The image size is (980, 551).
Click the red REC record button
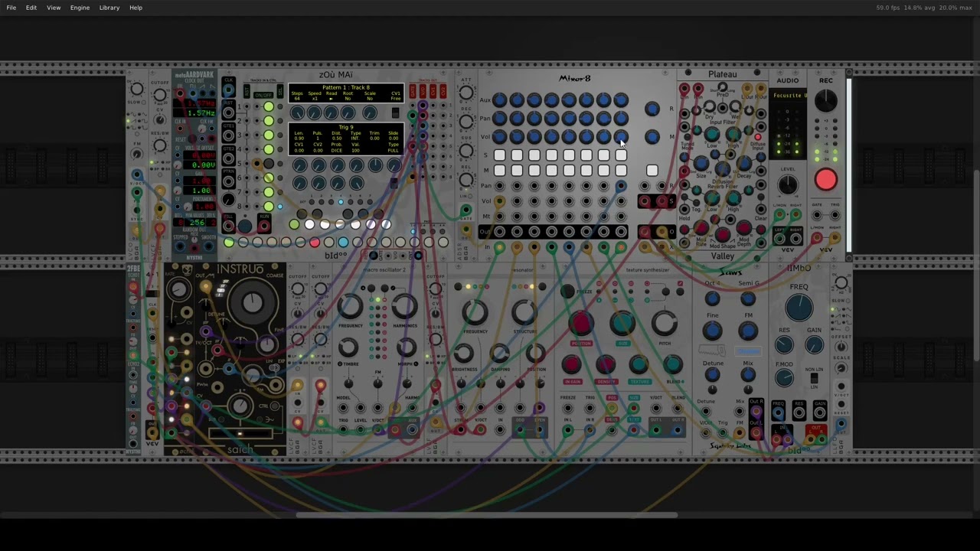coord(825,180)
